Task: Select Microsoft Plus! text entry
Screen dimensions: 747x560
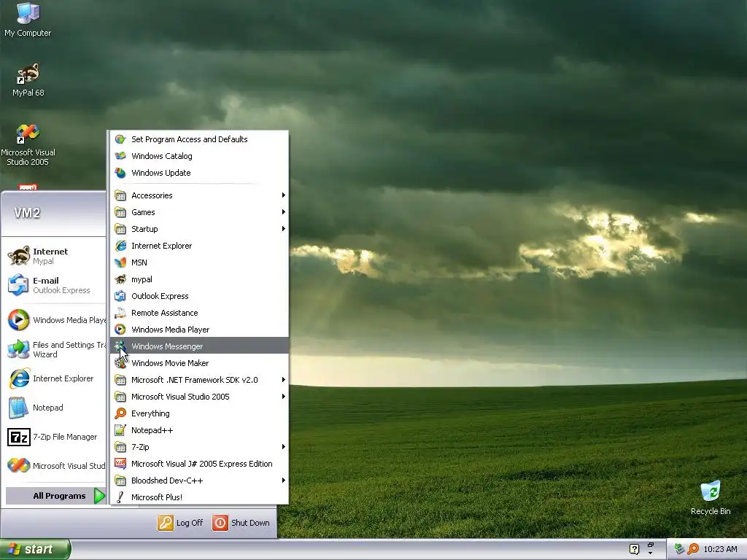Action: (157, 497)
